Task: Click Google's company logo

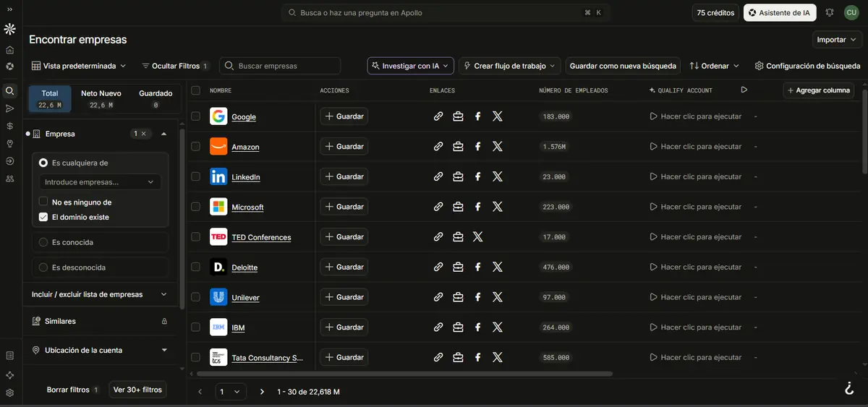Action: pyautogui.click(x=218, y=116)
